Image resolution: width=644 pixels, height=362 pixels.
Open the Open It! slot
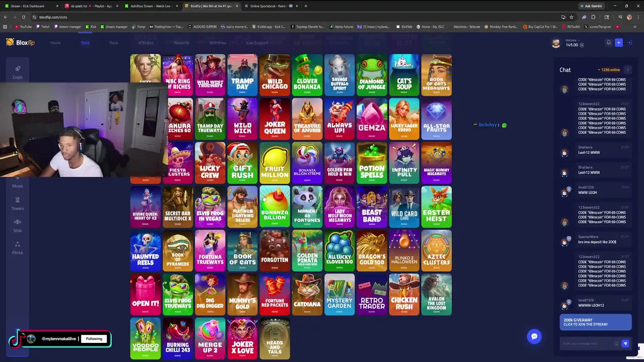[x=145, y=295]
